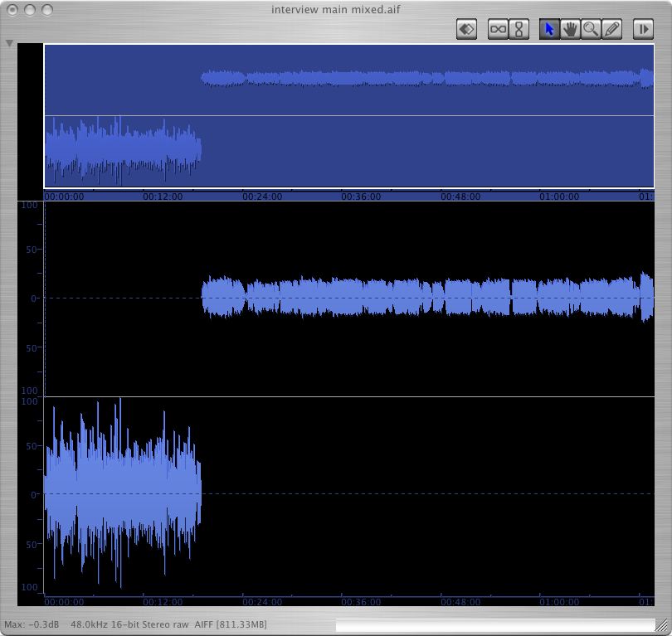Click the horizontal figure-eight loop button
Screen dimensions: 672x636
(x=498, y=30)
